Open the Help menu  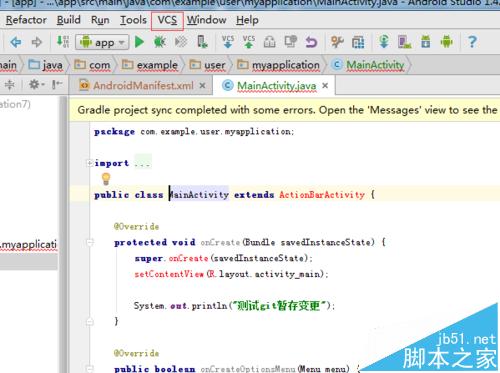point(247,20)
